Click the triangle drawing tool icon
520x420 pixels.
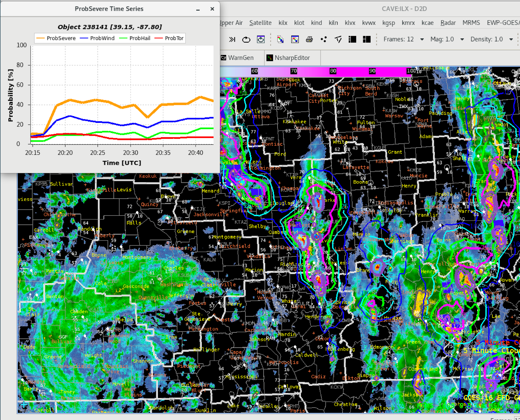pyautogui.click(x=338, y=39)
